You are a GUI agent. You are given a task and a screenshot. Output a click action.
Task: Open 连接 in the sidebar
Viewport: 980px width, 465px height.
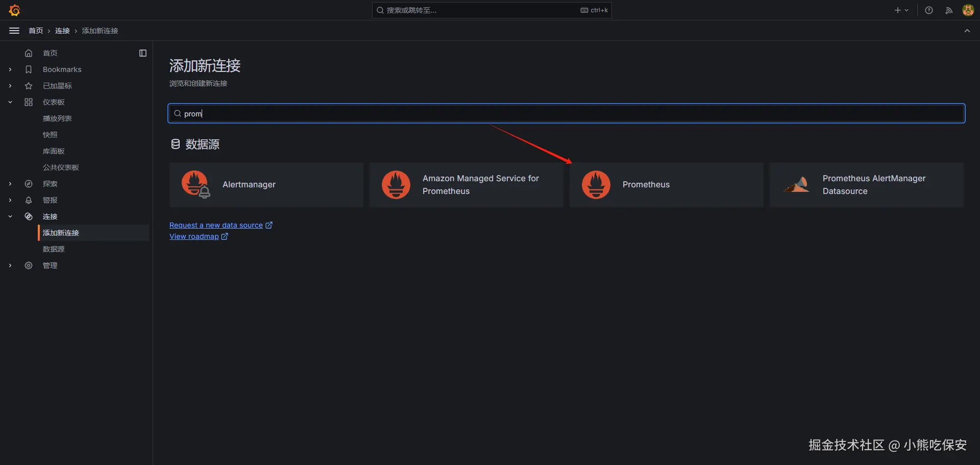50,216
